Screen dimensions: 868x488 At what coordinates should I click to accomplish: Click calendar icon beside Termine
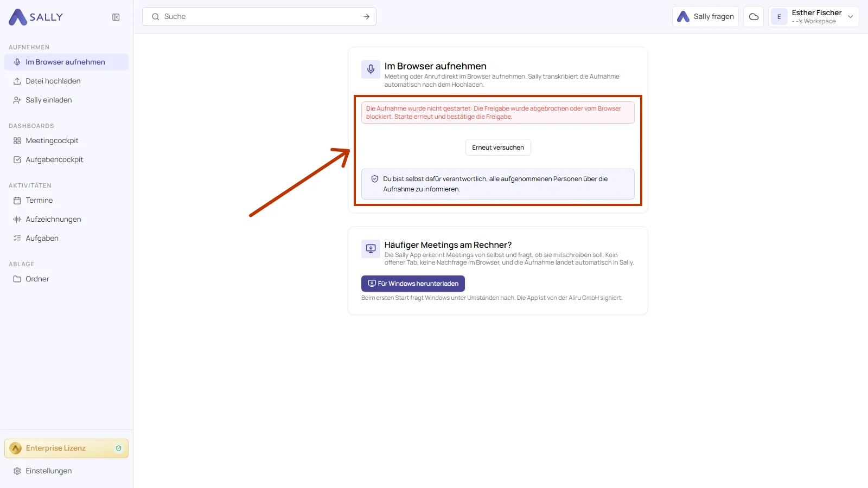click(17, 200)
